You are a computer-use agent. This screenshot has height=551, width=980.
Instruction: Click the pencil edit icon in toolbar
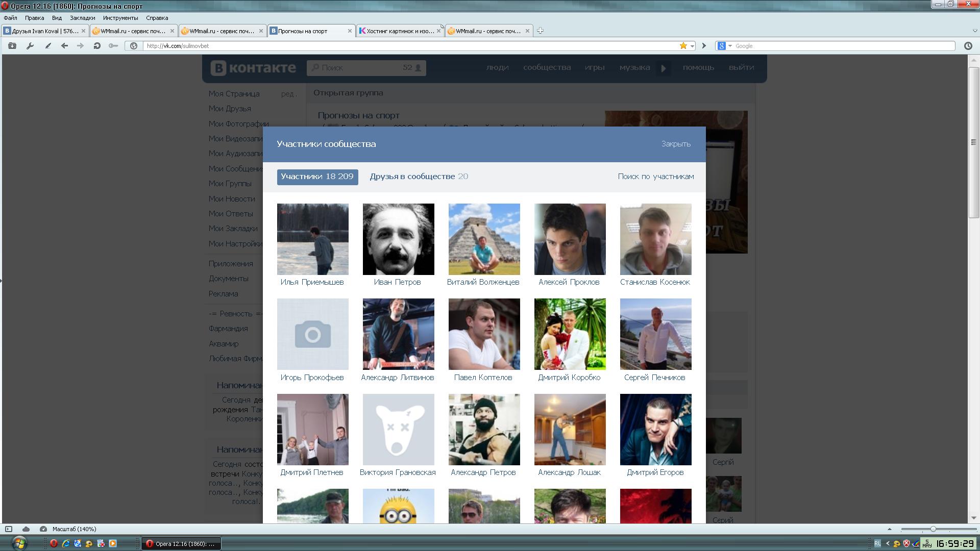pyautogui.click(x=48, y=46)
